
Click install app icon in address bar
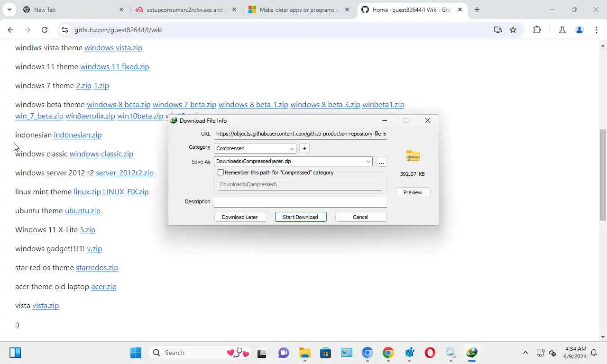tap(497, 30)
